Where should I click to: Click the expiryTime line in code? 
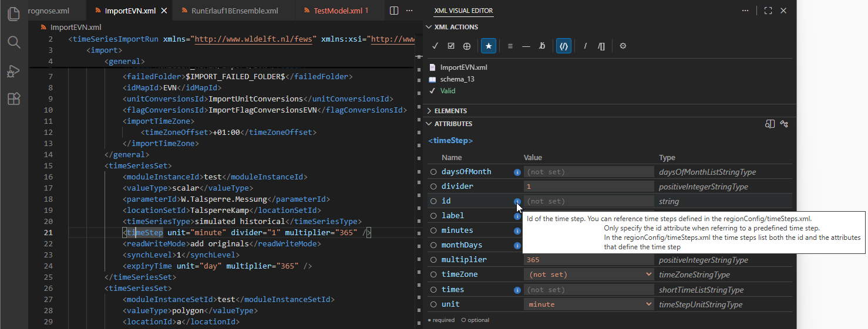point(217,266)
